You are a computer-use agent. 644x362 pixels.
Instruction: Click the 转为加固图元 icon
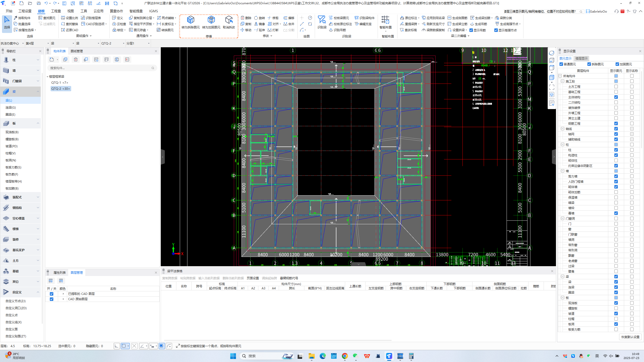point(211,20)
